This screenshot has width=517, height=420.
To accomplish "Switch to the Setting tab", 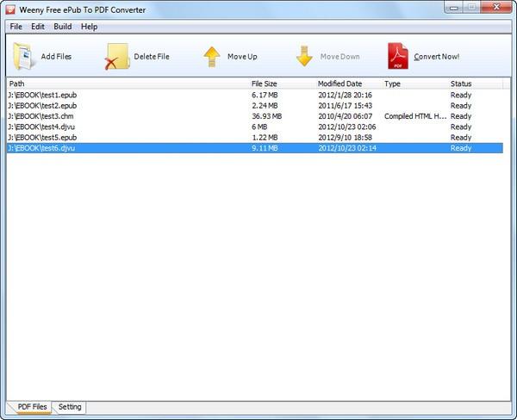I will pos(70,406).
